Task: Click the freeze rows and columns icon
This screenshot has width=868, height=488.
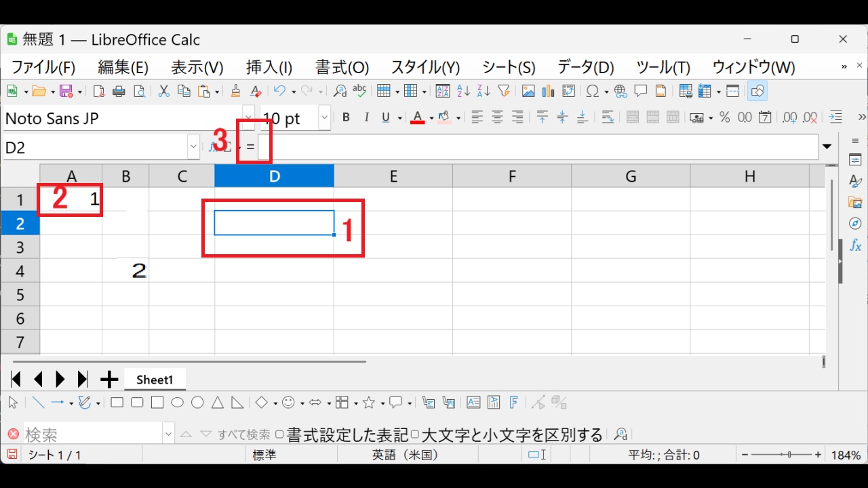Action: point(704,90)
